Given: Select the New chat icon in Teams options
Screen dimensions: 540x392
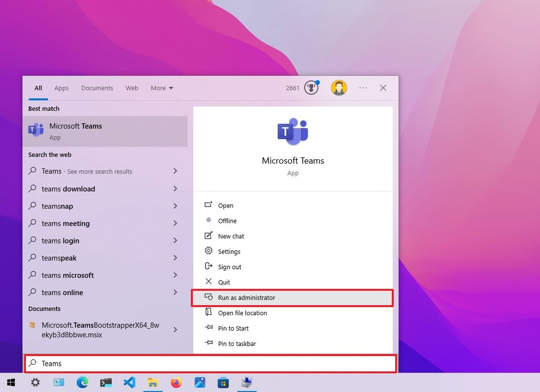Looking at the screenshot, I should pyautogui.click(x=208, y=236).
